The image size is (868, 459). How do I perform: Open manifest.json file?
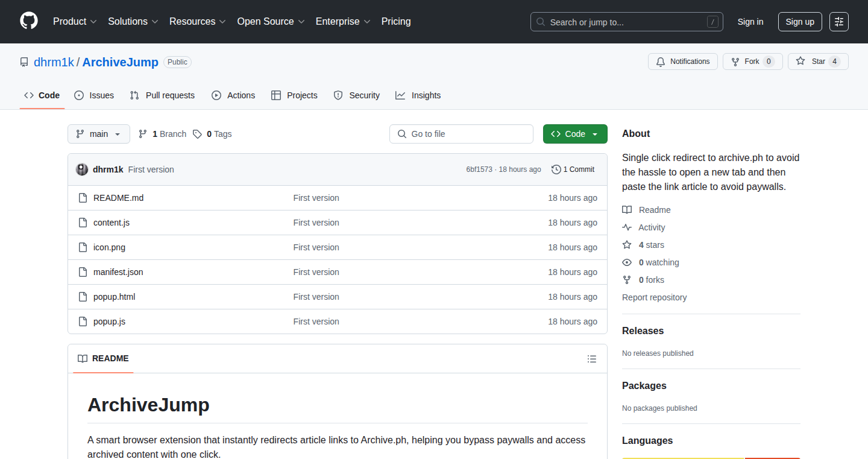pyautogui.click(x=118, y=272)
